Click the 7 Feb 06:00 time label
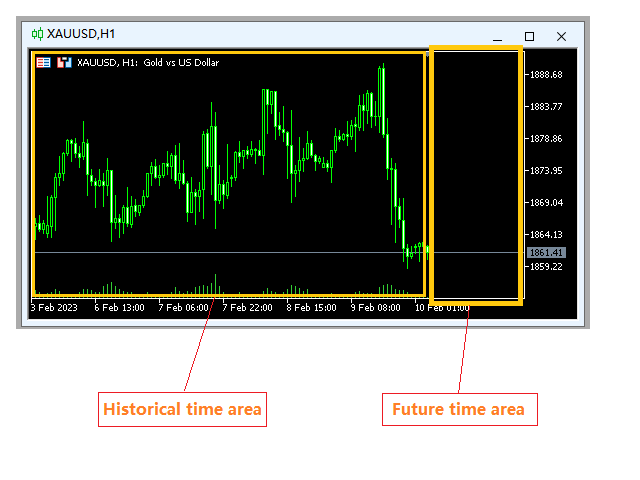640x480 pixels. coord(183,308)
